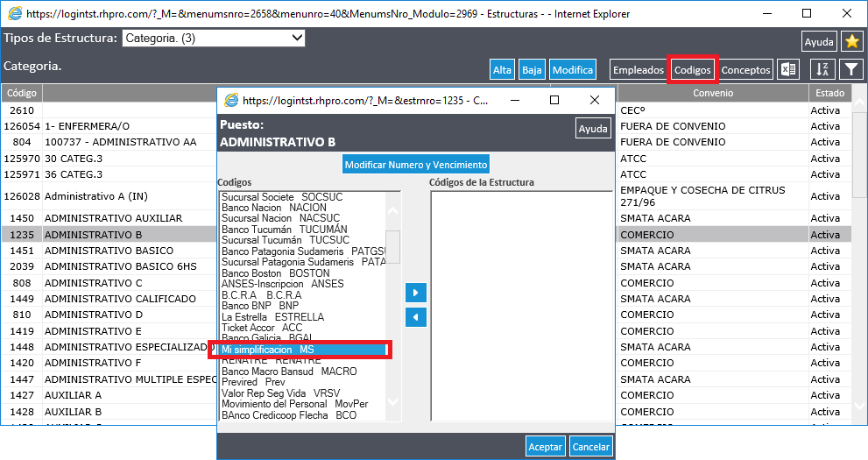The width and height of the screenshot is (868, 460).
Task: Open the Empleados toolbar button
Action: [638, 70]
